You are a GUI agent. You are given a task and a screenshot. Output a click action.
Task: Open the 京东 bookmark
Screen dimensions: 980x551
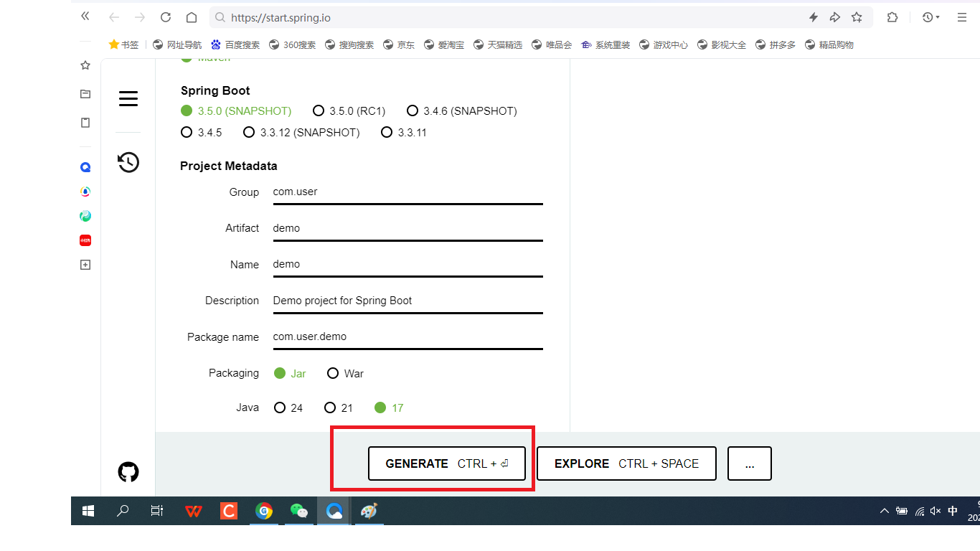tap(399, 44)
